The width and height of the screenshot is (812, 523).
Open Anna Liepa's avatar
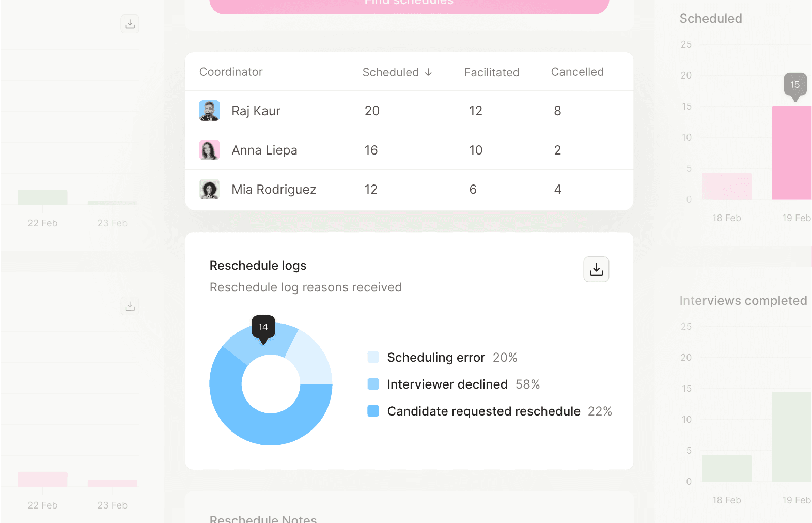209,150
